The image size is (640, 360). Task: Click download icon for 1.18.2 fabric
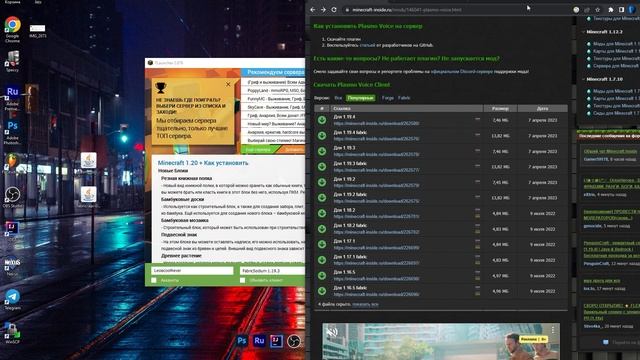point(322,229)
